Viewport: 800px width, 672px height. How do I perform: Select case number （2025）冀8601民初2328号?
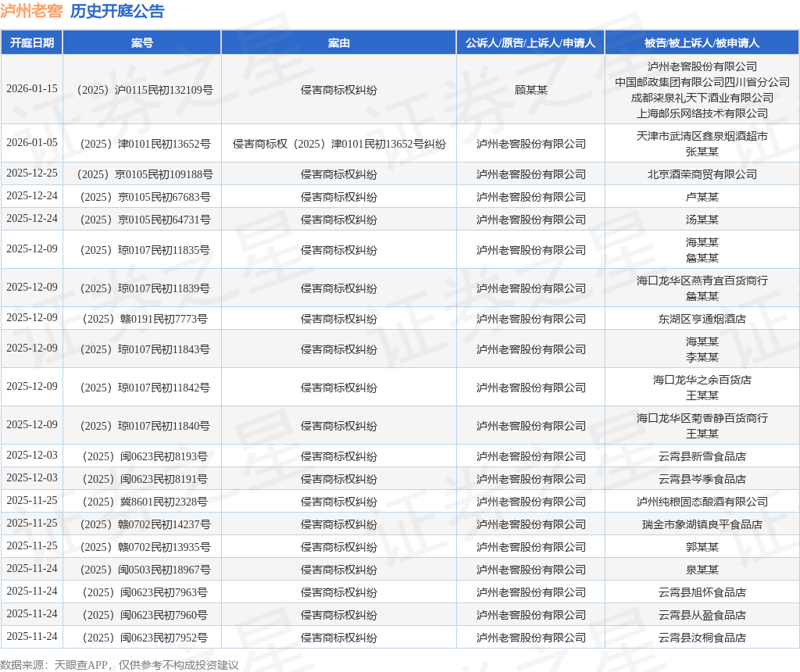(142, 502)
